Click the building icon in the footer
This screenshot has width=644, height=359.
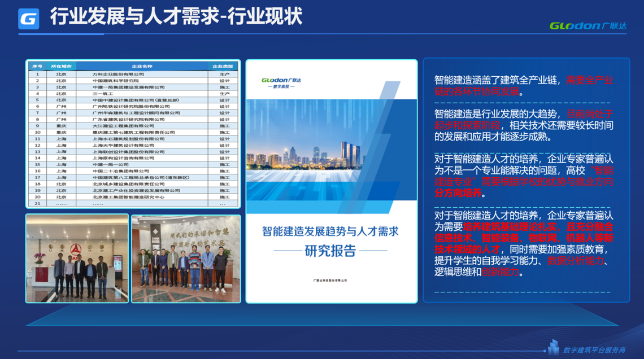pyautogui.click(x=552, y=347)
